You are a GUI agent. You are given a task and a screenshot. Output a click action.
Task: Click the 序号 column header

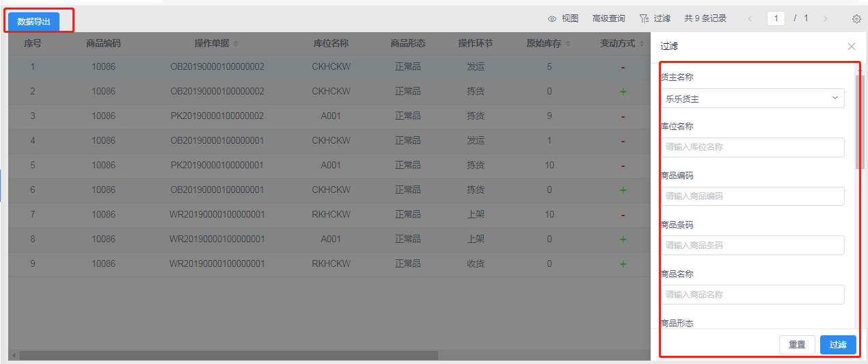33,44
